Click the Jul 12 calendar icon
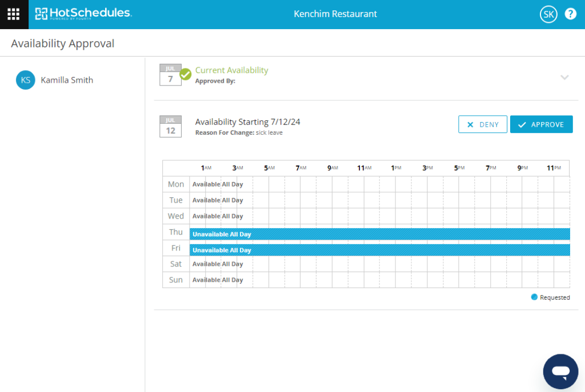The image size is (585, 392). pyautogui.click(x=170, y=127)
